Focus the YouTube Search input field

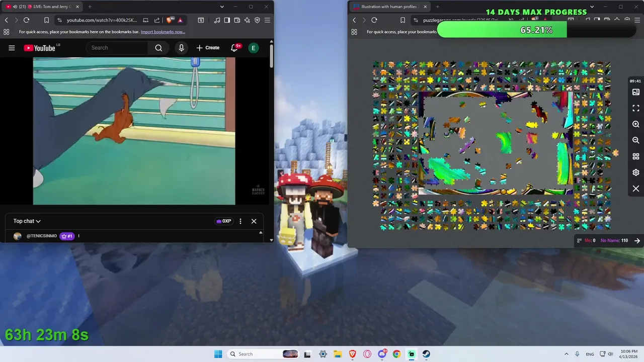pyautogui.click(x=117, y=48)
